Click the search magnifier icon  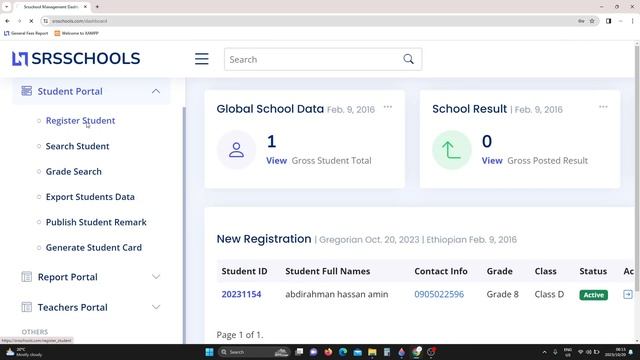(x=409, y=59)
